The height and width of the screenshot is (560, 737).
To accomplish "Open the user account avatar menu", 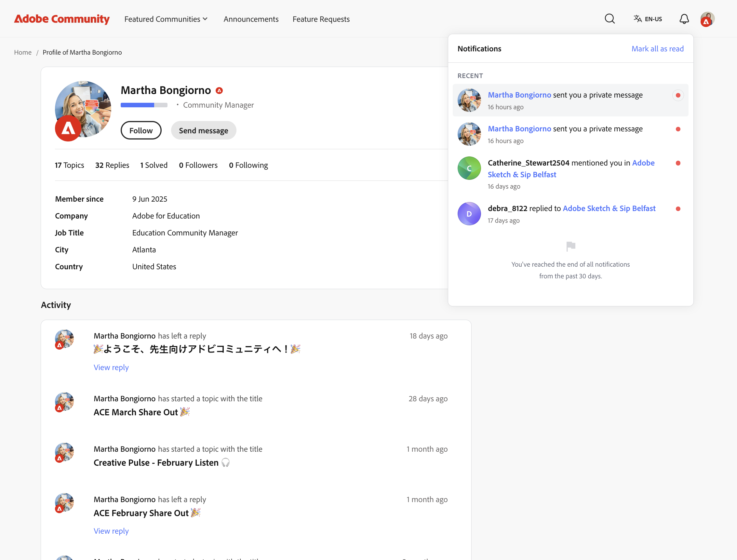I will point(707,19).
